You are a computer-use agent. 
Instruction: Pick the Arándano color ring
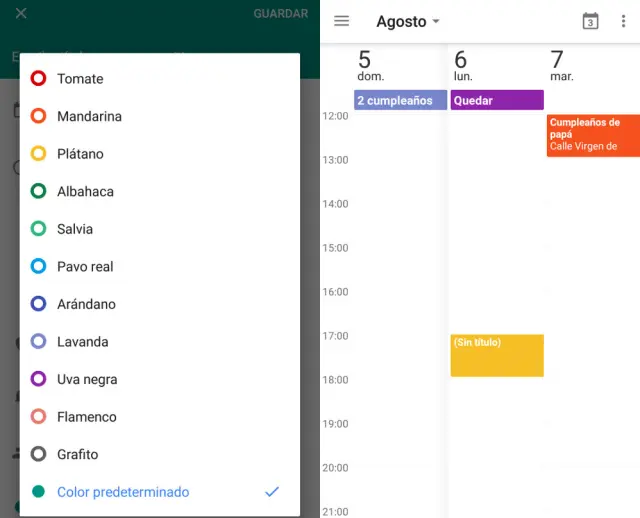(39, 304)
